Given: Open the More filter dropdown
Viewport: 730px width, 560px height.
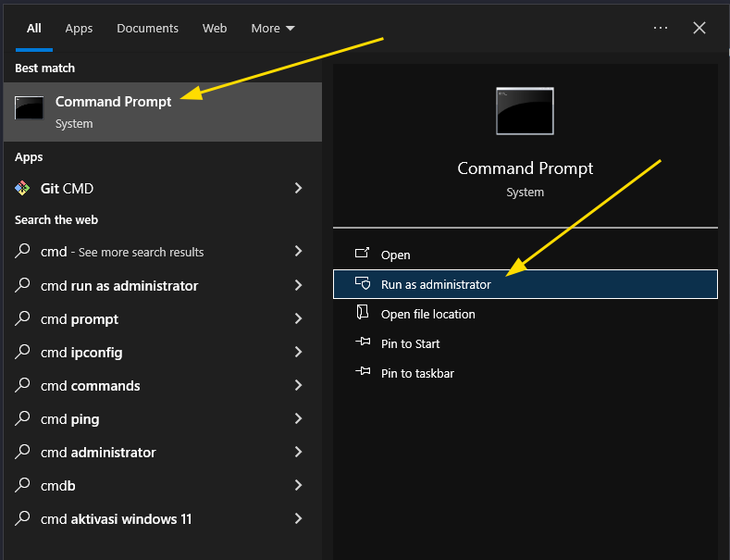Looking at the screenshot, I should coord(273,29).
